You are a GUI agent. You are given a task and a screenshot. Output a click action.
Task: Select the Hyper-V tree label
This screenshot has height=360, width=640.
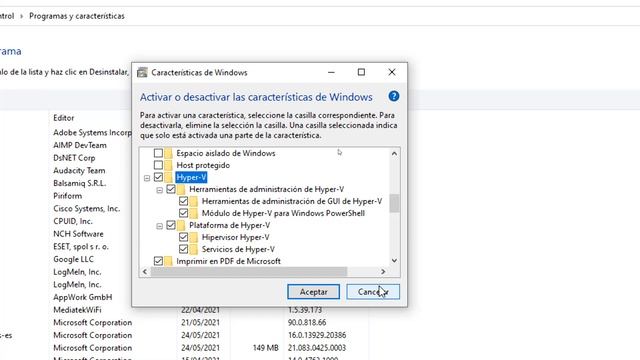point(191,178)
